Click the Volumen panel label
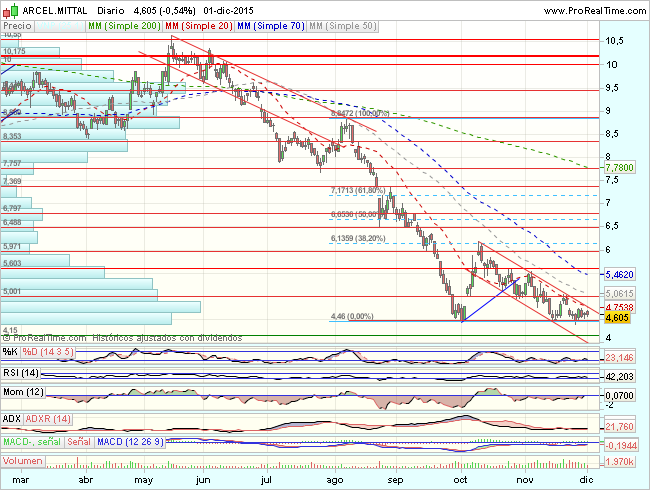This screenshot has height=490, width=650. [22, 461]
